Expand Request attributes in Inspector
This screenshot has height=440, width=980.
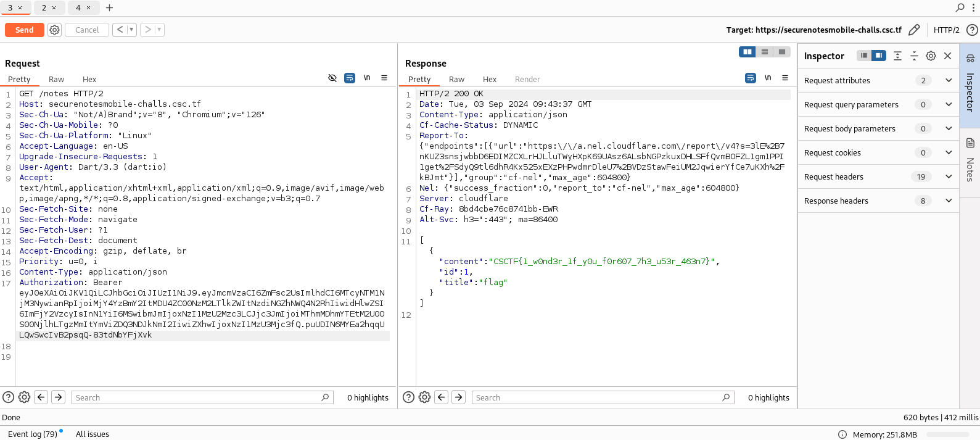[x=949, y=80]
